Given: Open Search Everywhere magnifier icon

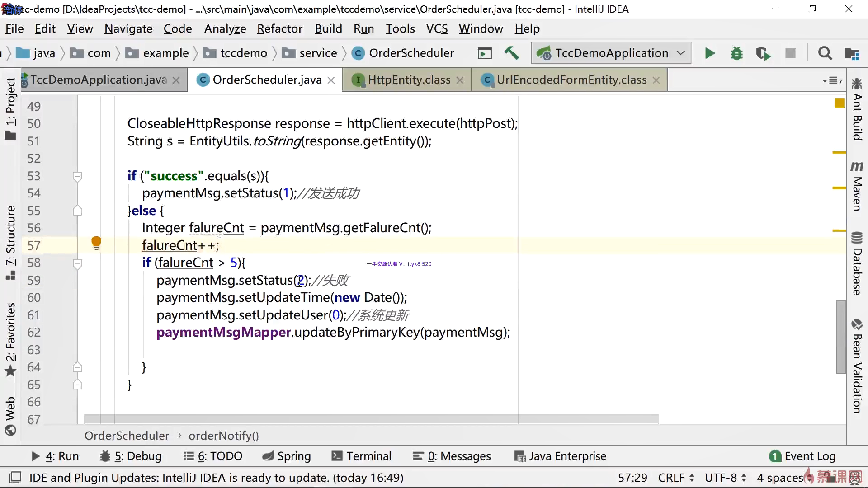Looking at the screenshot, I should (825, 53).
